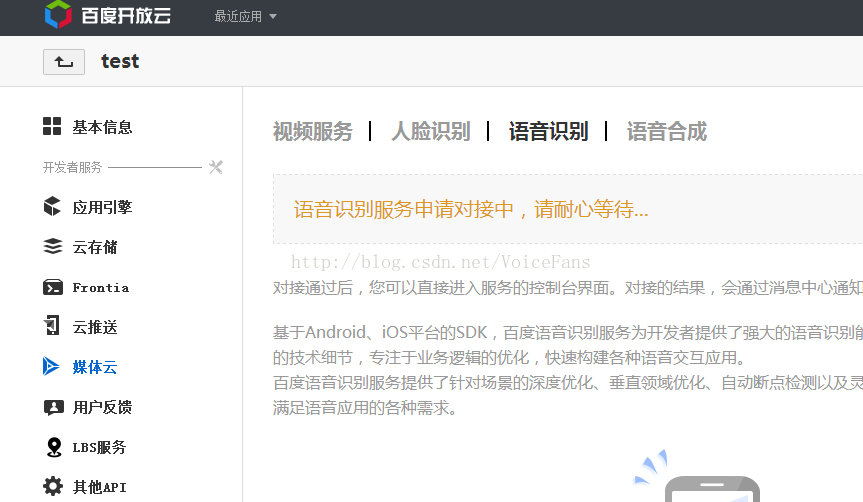This screenshot has height=502, width=863.
Task: Click the 应用引擎 cube icon
Action: pos(52,206)
